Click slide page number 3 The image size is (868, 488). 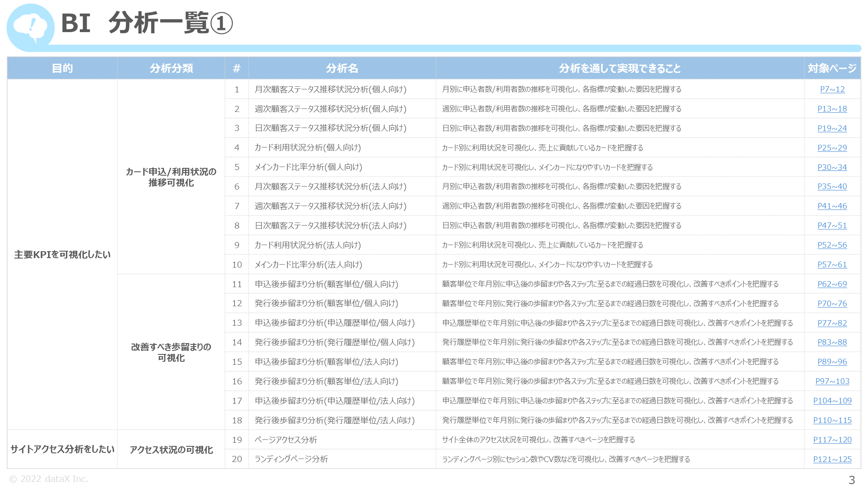[x=852, y=480]
